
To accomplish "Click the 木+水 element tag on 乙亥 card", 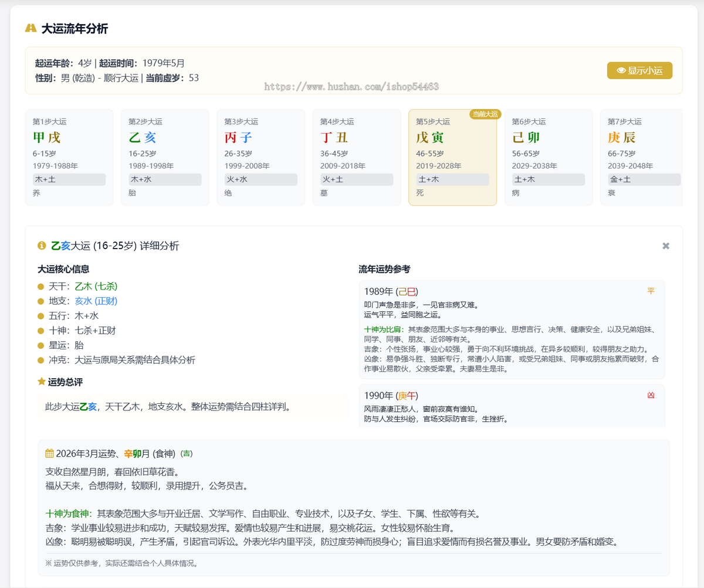I will point(165,179).
